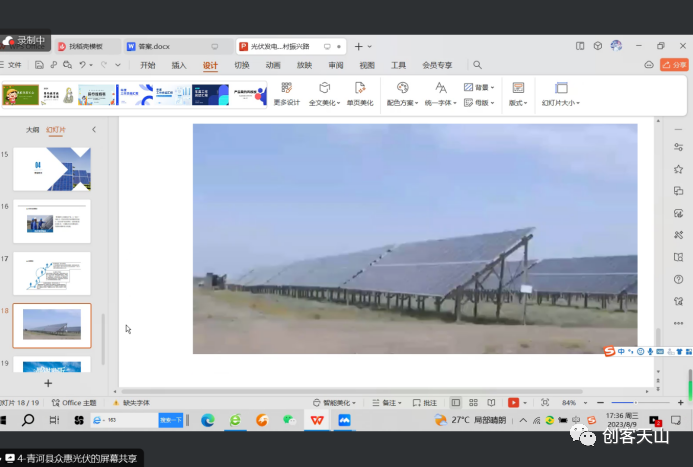Click zoom in plus button
This screenshot has width=693, height=467.
click(x=681, y=402)
